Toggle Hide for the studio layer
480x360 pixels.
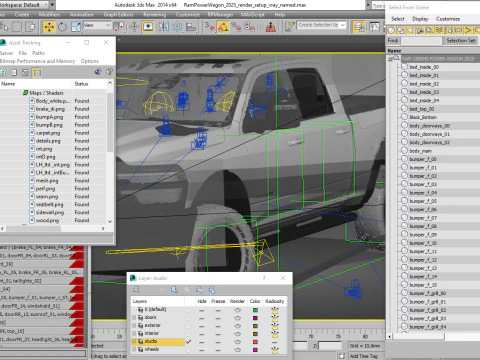(202, 342)
